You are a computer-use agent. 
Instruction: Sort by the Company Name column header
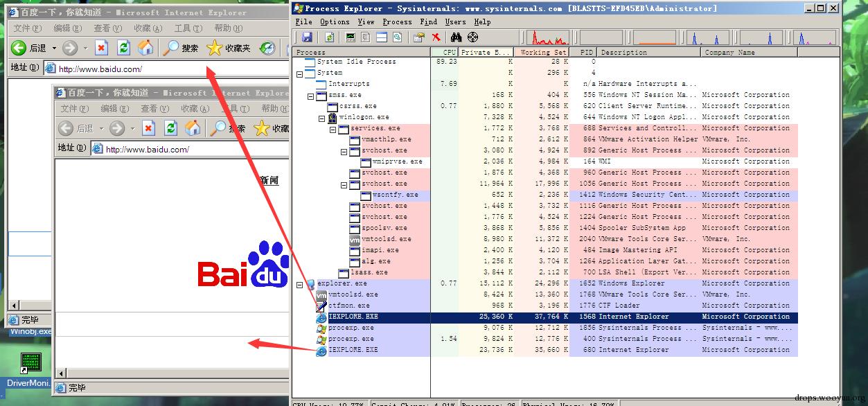click(x=750, y=53)
